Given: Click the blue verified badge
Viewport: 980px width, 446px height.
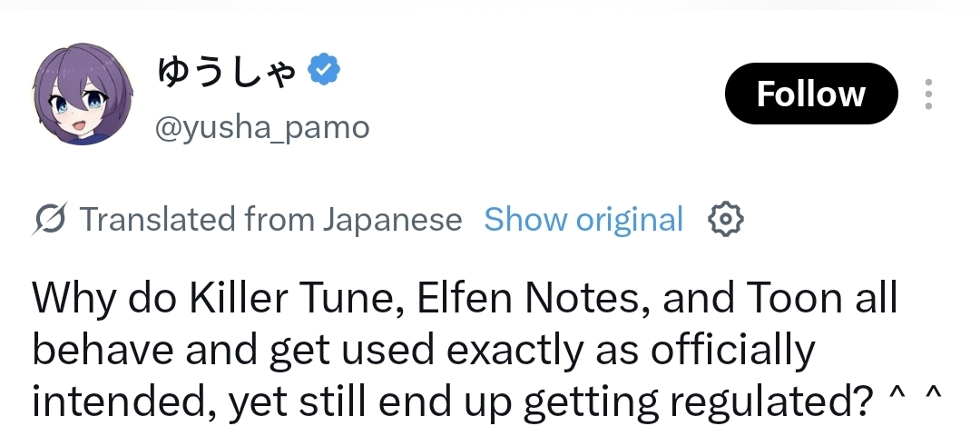Looking at the screenshot, I should click(x=324, y=69).
